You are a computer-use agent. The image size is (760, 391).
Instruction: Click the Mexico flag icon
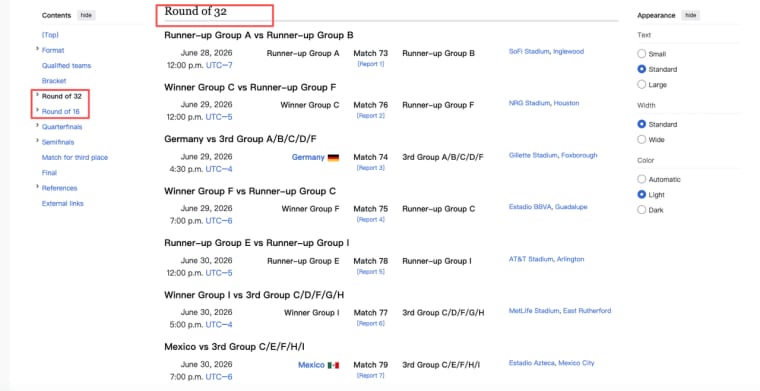333,365
